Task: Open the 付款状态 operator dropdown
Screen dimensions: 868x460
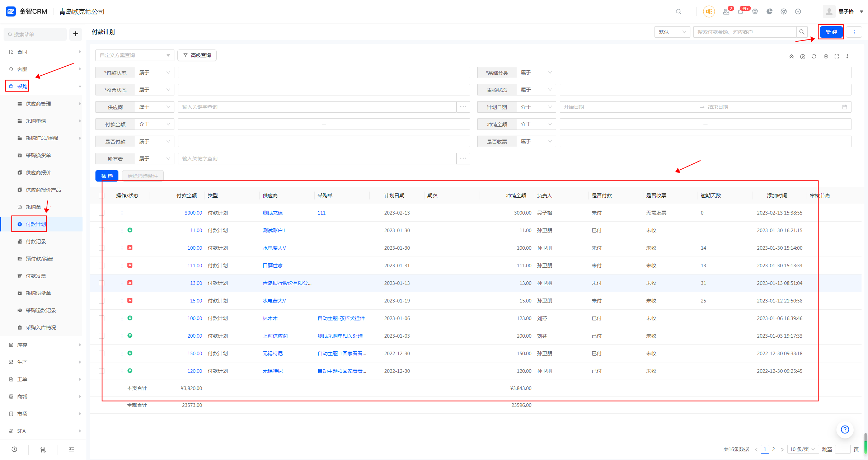Action: tap(155, 72)
